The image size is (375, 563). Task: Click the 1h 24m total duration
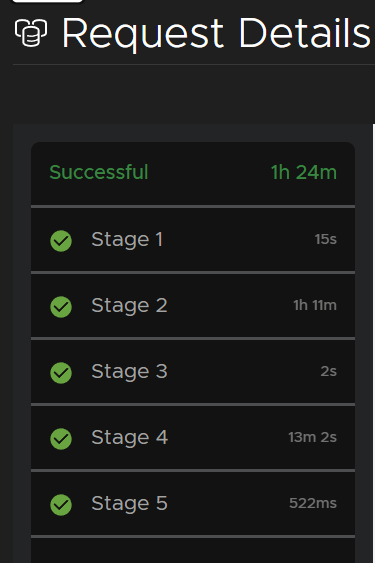pyautogui.click(x=304, y=172)
